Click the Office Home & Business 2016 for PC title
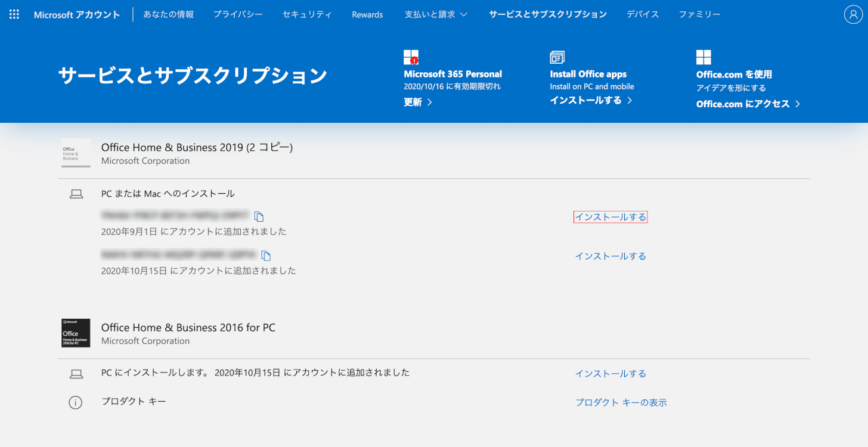This screenshot has height=447, width=868. (188, 327)
